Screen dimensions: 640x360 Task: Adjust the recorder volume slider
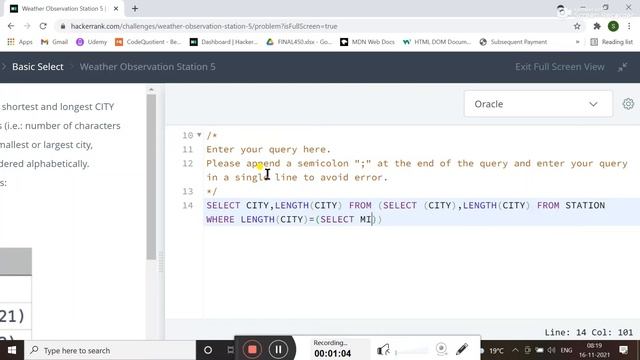pyautogui.click(x=411, y=352)
